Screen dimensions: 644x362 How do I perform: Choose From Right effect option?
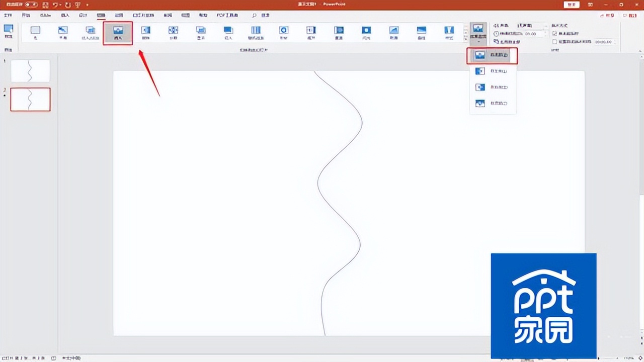pyautogui.click(x=492, y=87)
